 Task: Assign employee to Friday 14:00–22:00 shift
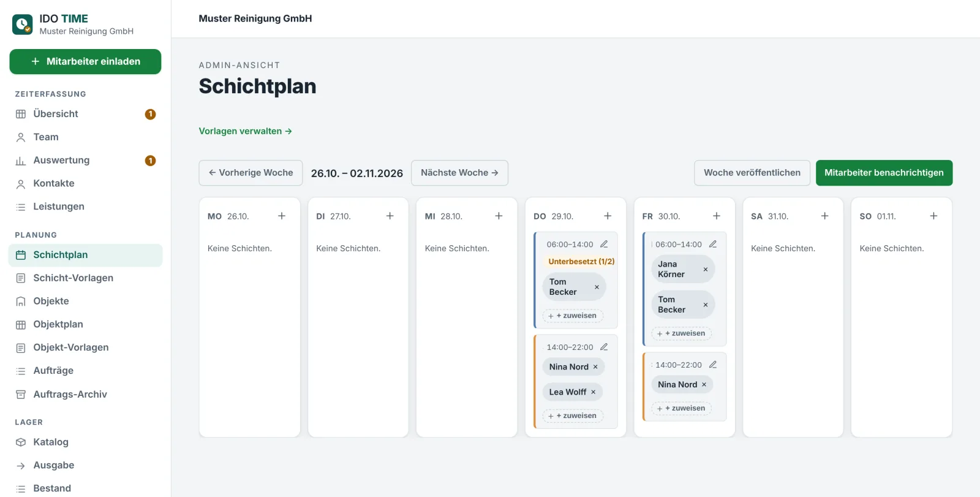pyautogui.click(x=682, y=408)
